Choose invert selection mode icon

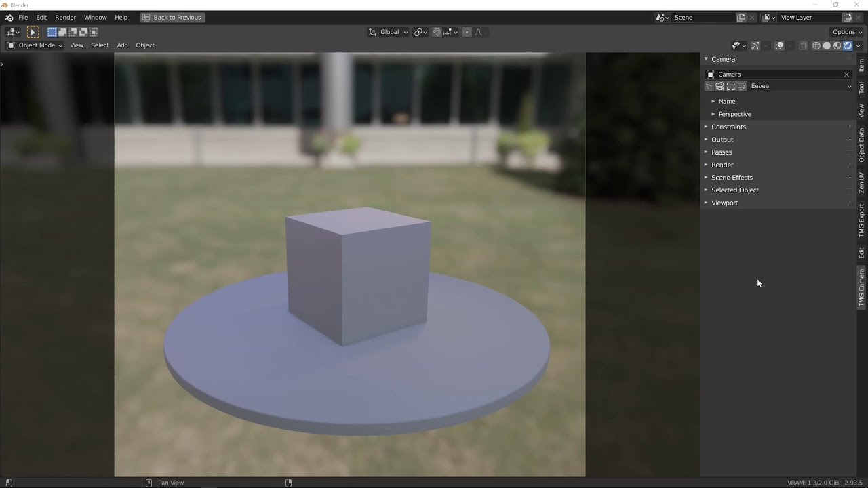[x=83, y=32]
